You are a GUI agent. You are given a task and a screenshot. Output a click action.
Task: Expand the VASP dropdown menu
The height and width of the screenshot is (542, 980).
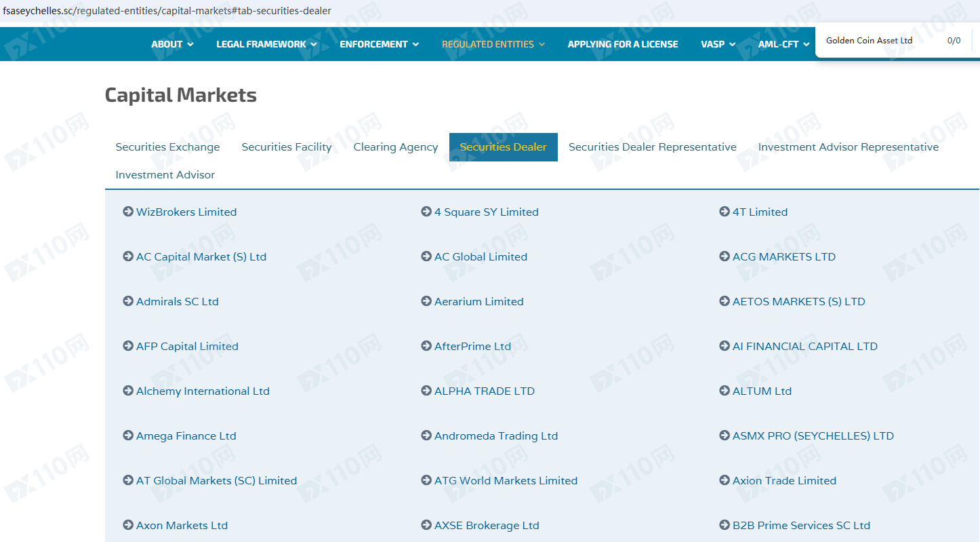tap(718, 44)
